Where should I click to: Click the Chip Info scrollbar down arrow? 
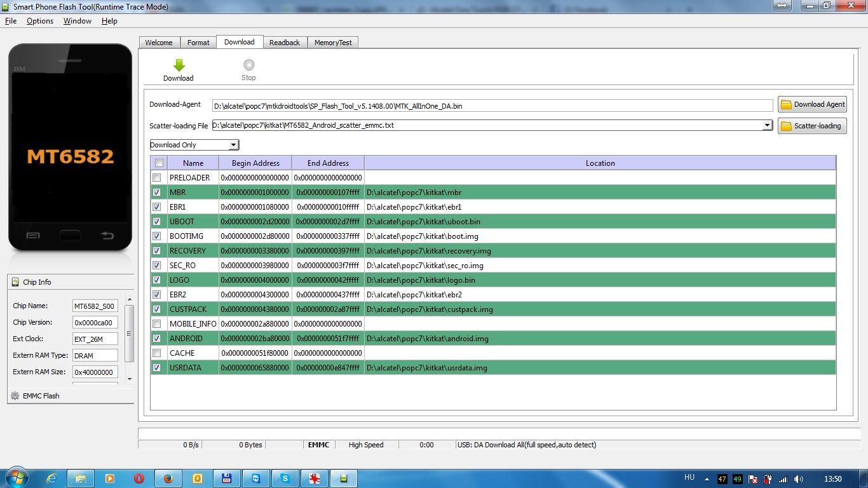click(x=130, y=379)
